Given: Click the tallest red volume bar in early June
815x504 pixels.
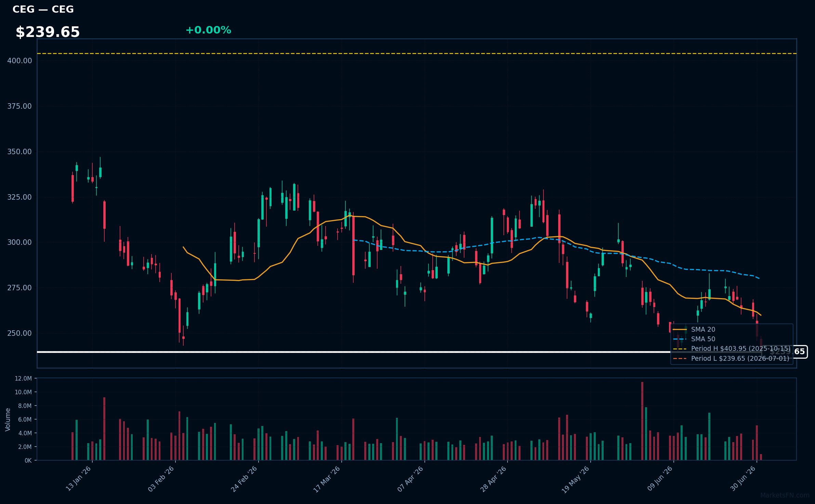Looking at the screenshot, I should click(642, 421).
